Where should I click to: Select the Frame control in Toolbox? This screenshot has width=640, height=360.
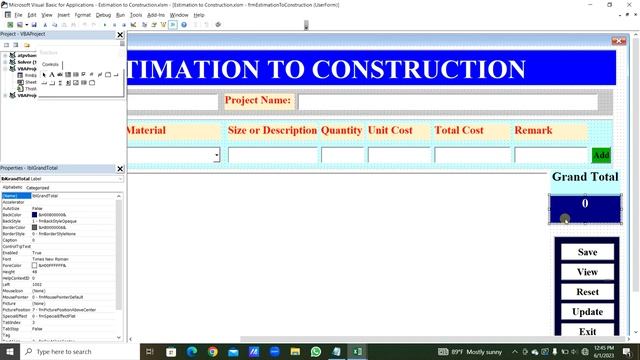click(x=108, y=75)
